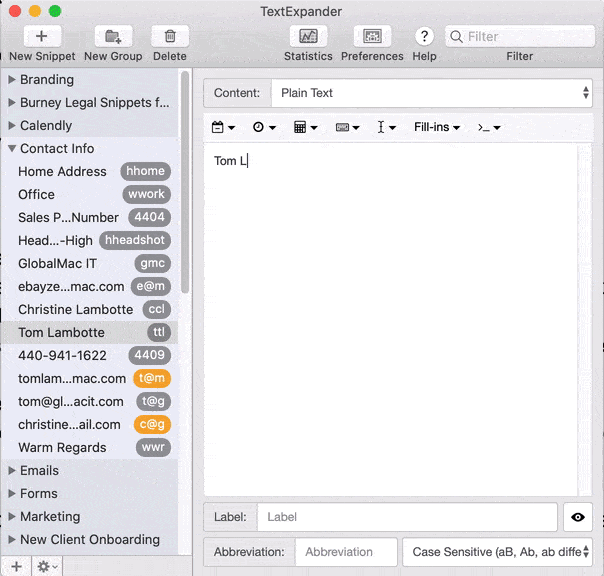Open the cursor position insert menu

[x=386, y=127]
